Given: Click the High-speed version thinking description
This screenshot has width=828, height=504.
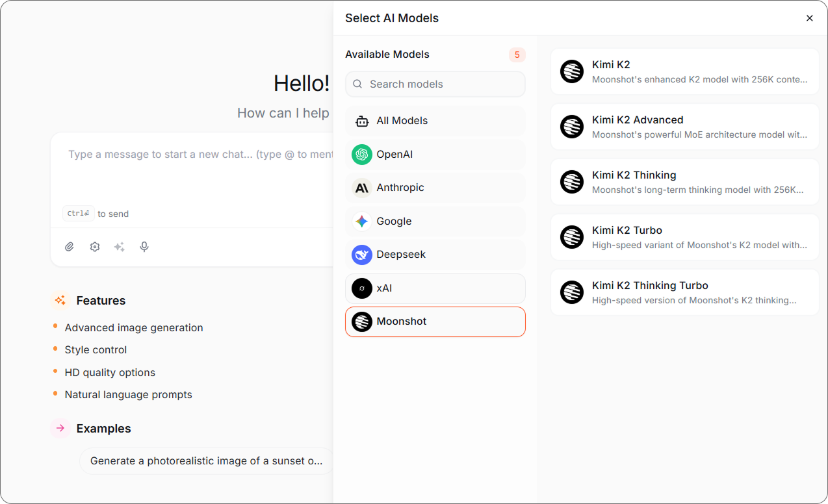Looking at the screenshot, I should click(x=694, y=300).
